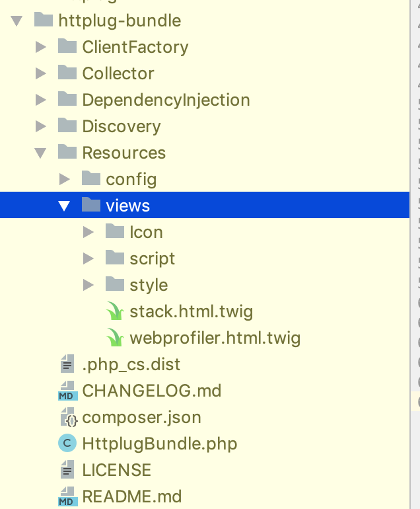
Task: Select the DependencyInjection folder name
Action: (166, 100)
